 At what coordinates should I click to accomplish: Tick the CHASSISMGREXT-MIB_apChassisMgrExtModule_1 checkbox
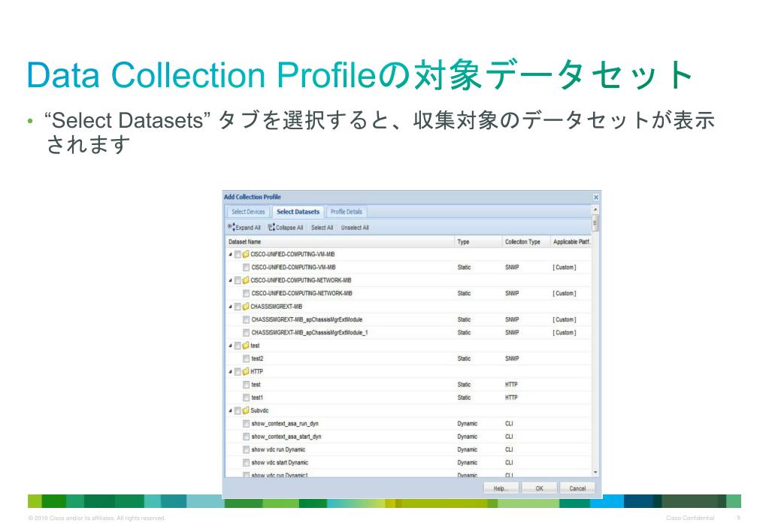point(247,332)
